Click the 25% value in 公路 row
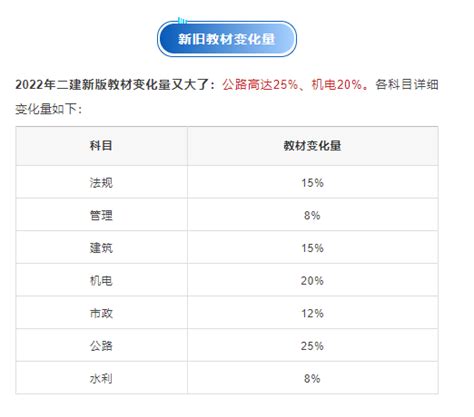This screenshot has width=474, height=417. (312, 346)
